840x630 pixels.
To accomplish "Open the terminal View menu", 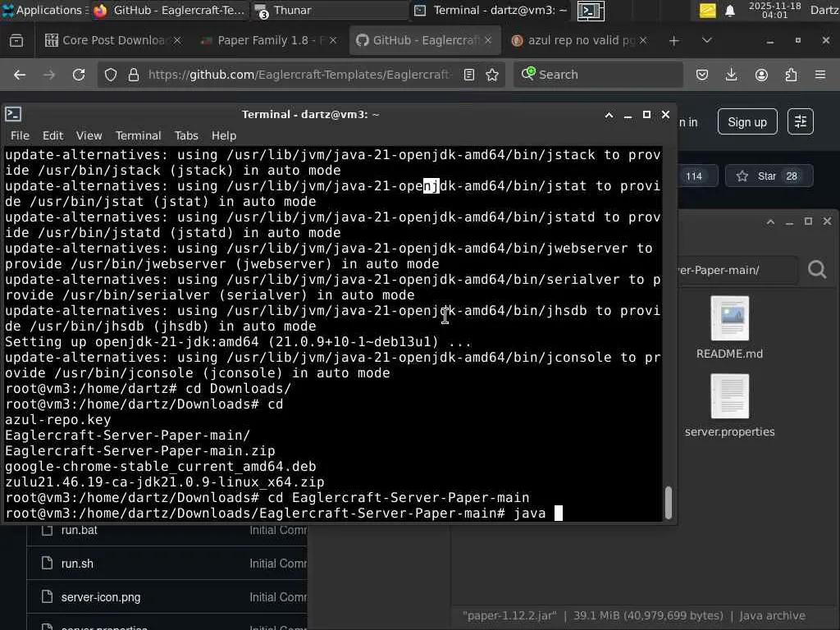I will (x=89, y=135).
